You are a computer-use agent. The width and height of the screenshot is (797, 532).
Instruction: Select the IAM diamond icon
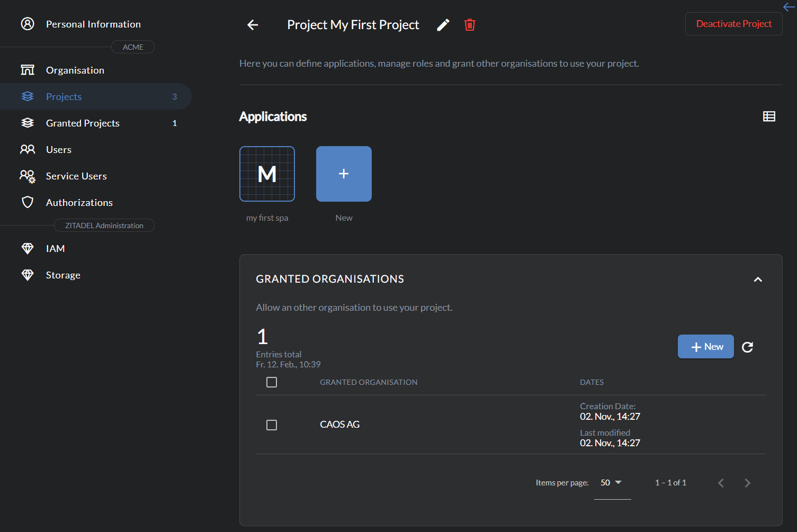pos(28,248)
